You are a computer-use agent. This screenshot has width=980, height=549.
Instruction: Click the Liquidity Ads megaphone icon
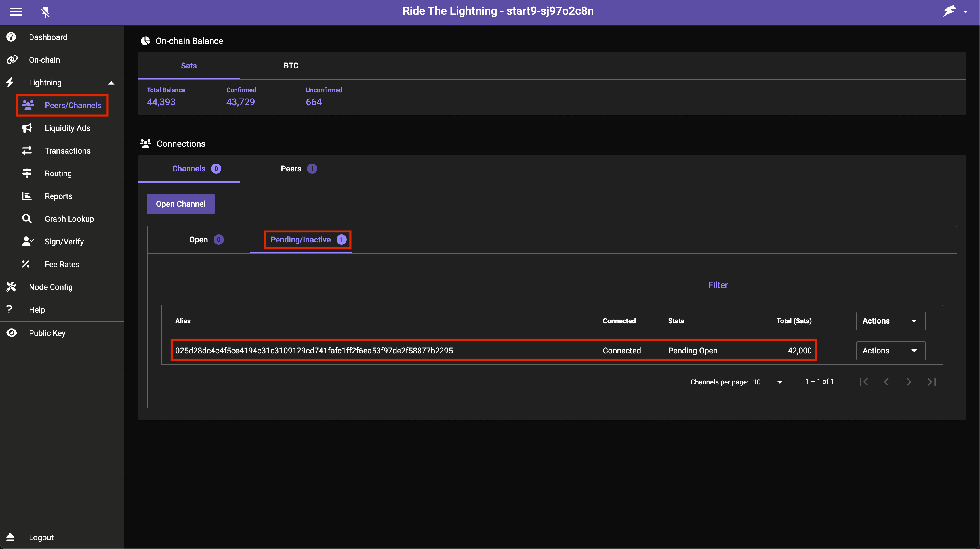pos(27,128)
